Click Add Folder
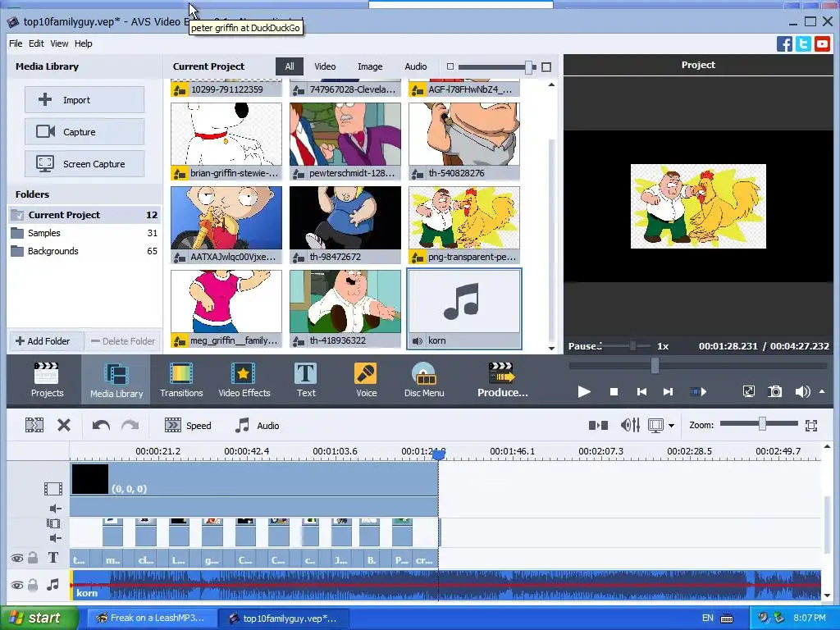Viewport: 840px width, 630px height. tap(46, 341)
